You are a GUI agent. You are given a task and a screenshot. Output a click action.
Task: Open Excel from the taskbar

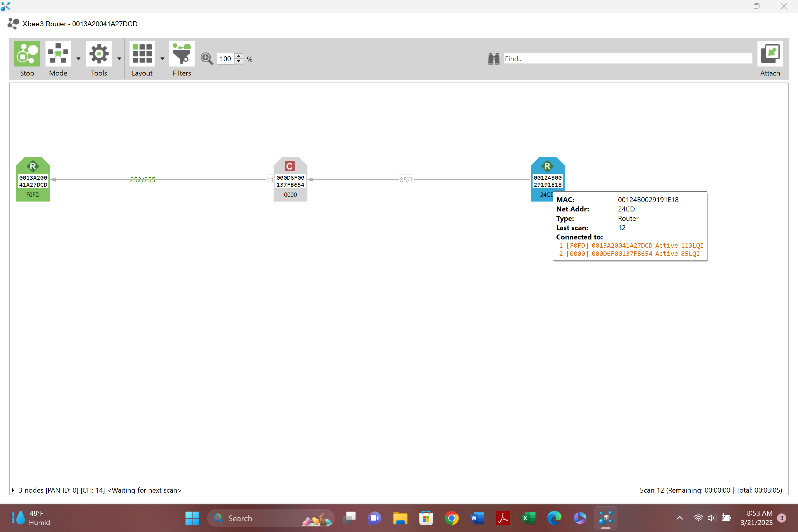point(528,518)
